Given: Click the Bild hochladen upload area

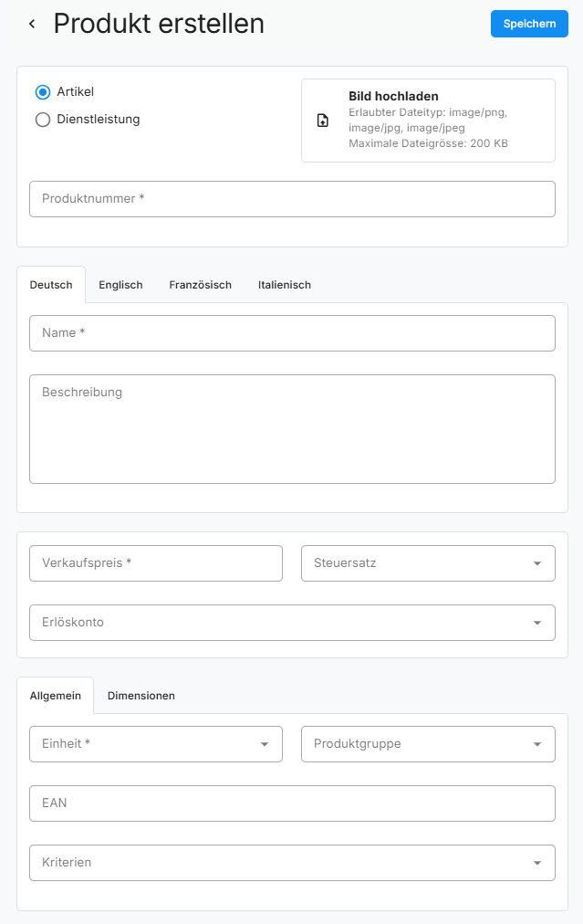Looking at the screenshot, I should pyautogui.click(x=428, y=121).
